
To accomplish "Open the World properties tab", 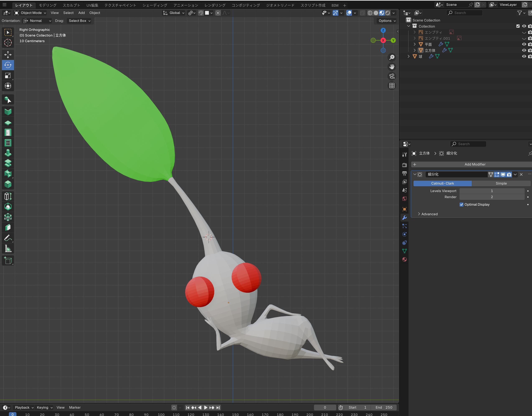I will coord(405,199).
